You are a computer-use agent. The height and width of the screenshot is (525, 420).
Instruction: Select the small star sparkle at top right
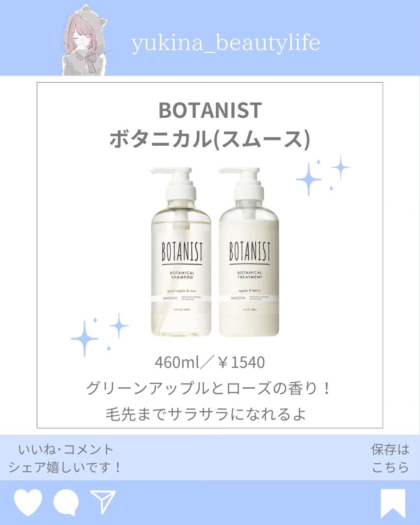click(341, 167)
